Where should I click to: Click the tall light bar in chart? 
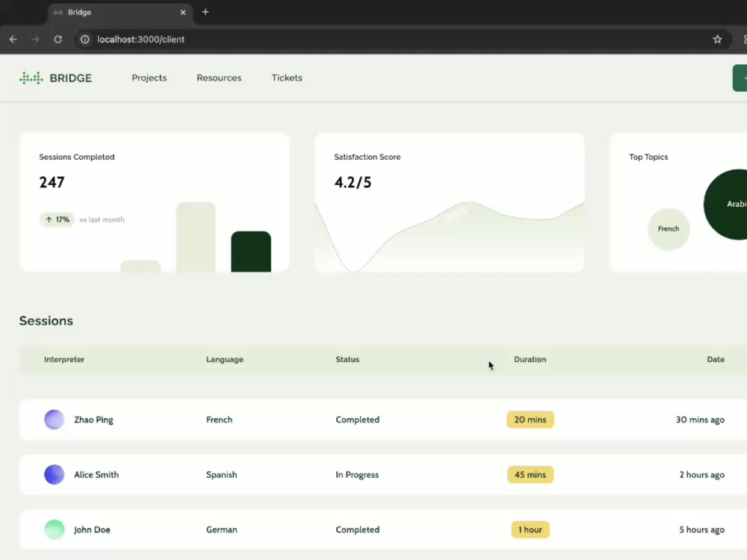196,237
